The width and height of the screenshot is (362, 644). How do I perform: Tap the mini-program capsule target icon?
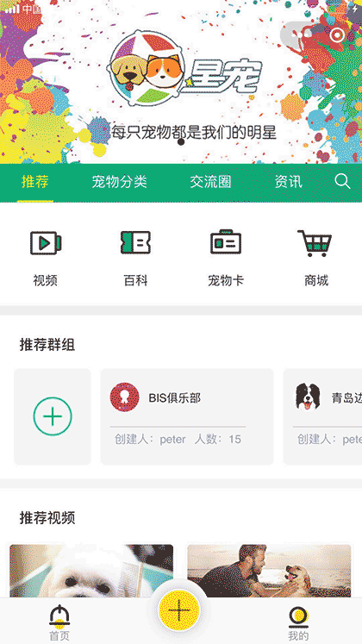(x=337, y=34)
